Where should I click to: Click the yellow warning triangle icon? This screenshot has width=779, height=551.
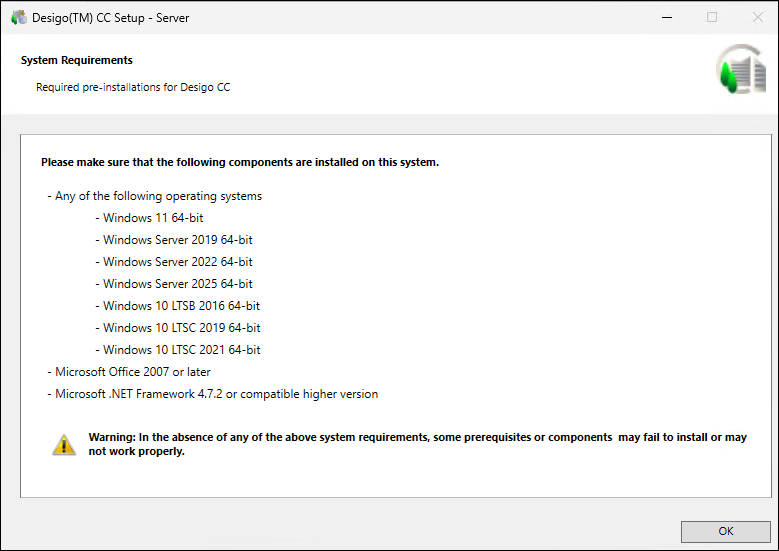[x=64, y=445]
